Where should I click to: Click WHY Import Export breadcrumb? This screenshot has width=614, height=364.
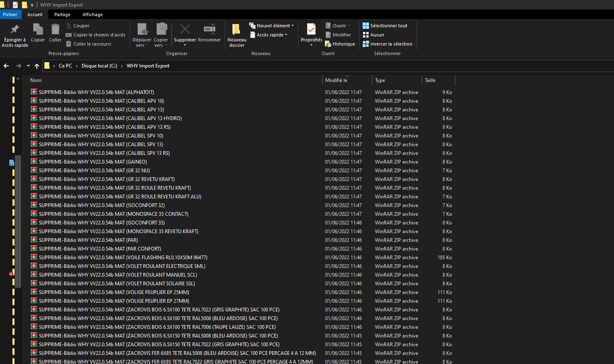(x=148, y=66)
